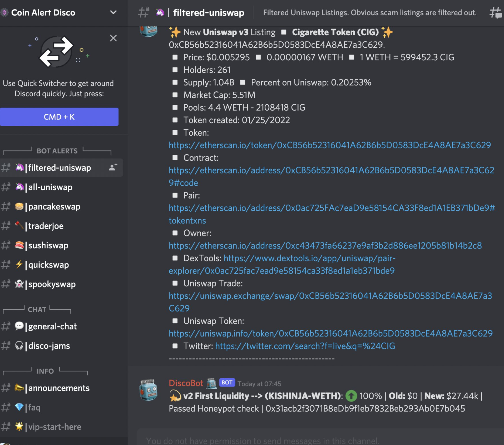The height and width of the screenshot is (445, 504).
Task: Click the lightning emoji beside quickswap
Action: 19,264
